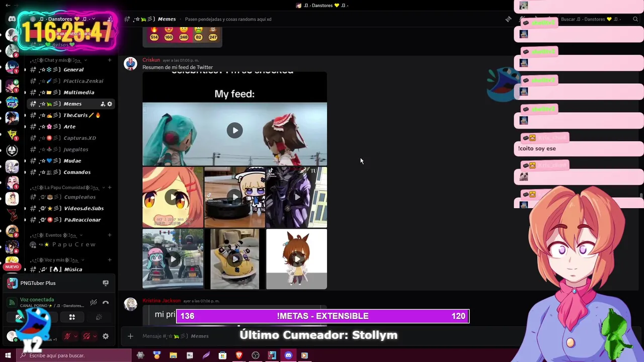This screenshot has height=362, width=644.
Task: Open soundboard button in voice panel
Action: pos(99,317)
